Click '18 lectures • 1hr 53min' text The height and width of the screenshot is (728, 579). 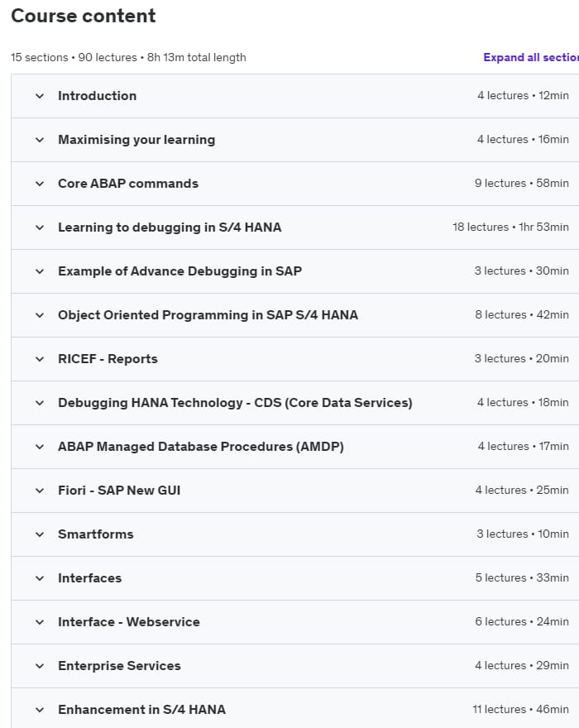[510, 227]
